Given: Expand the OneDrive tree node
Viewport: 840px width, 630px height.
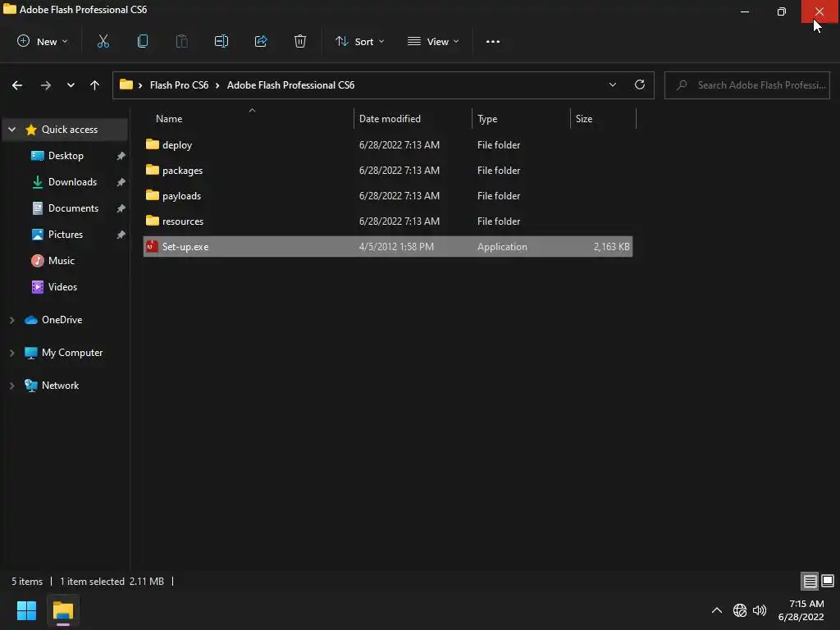Looking at the screenshot, I should (11, 320).
